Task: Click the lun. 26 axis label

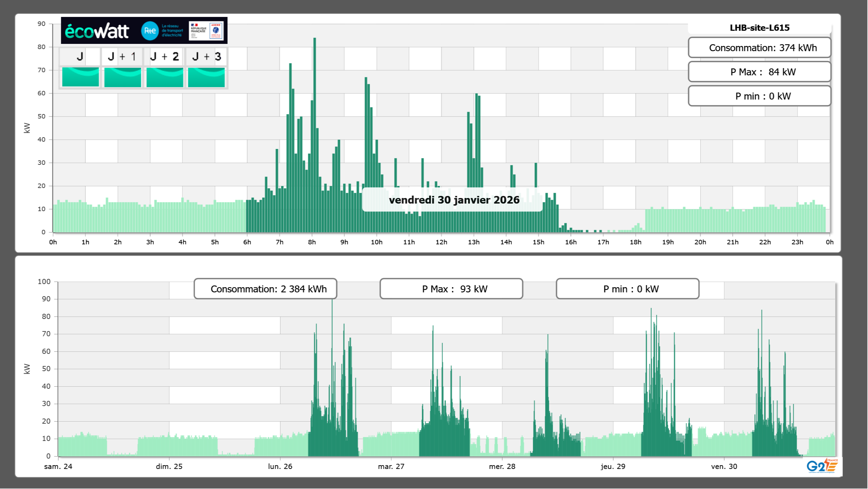Action: tap(280, 466)
